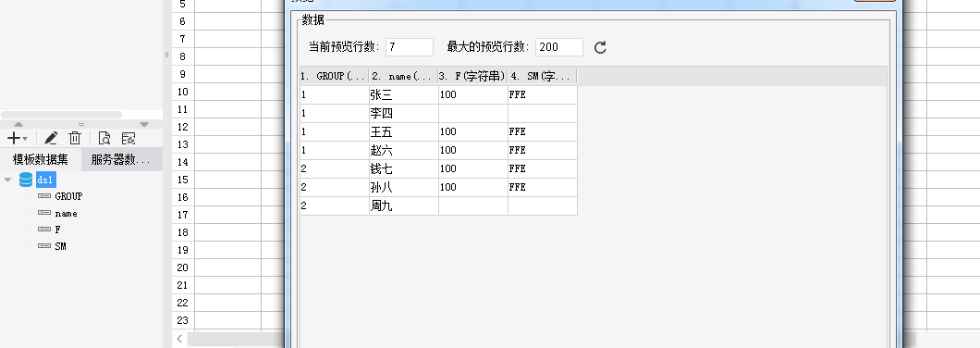Select spreadsheet row header 15
This screenshot has height=348, width=980.
[x=183, y=180]
